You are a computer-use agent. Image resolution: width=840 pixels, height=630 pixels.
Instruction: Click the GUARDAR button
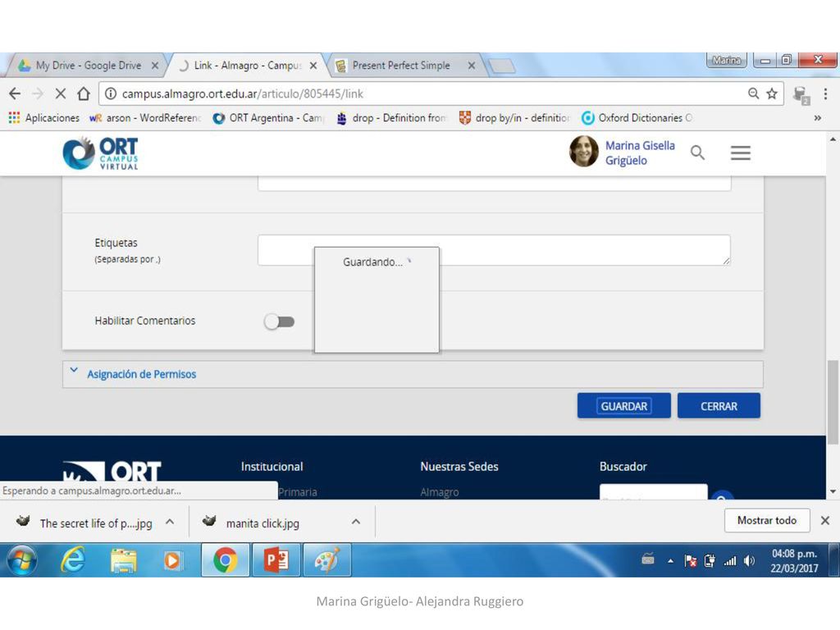pyautogui.click(x=623, y=405)
